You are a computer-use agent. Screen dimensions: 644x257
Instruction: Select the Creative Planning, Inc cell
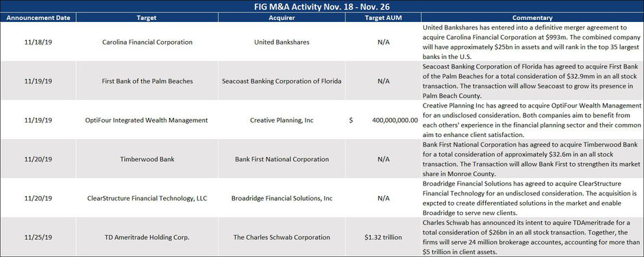[x=282, y=121]
